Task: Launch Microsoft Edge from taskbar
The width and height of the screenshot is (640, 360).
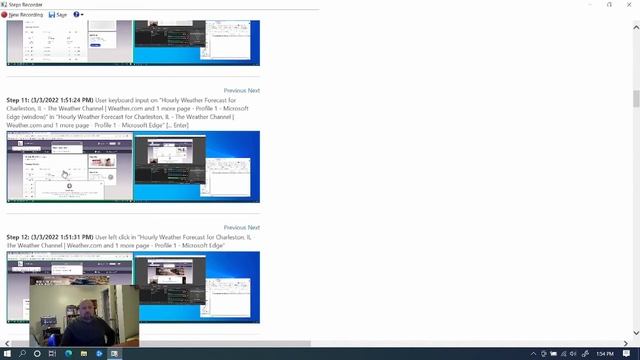Action: point(68,353)
